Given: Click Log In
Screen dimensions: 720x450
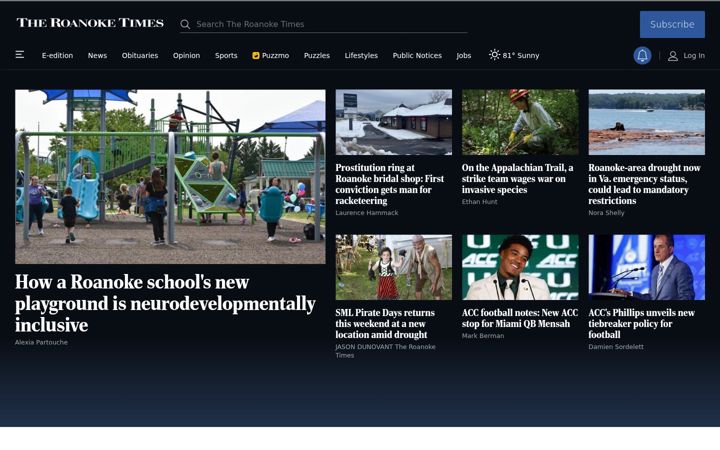Looking at the screenshot, I should pyautogui.click(x=694, y=56).
